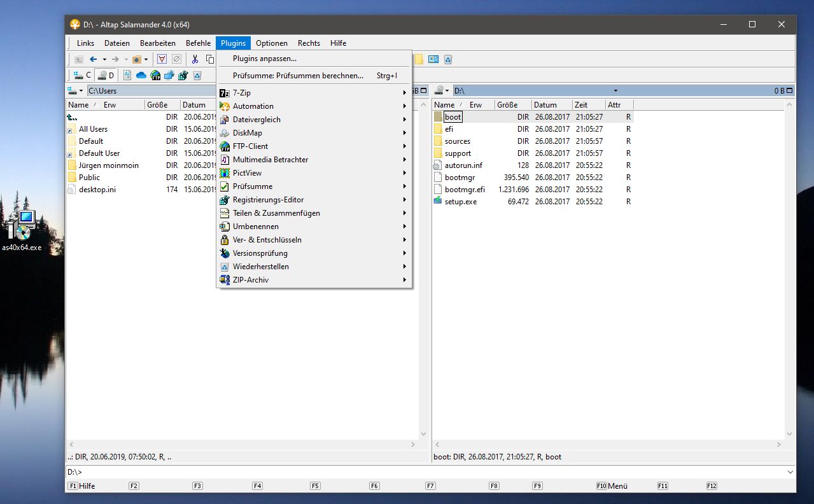Open the Network monitor-globe icon
The height and width of the screenshot is (504, 814).
(x=169, y=75)
